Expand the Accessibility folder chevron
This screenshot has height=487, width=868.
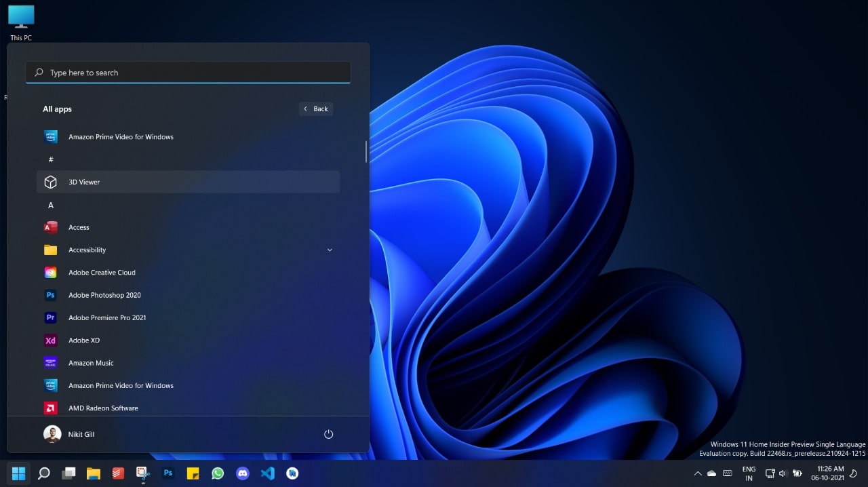pyautogui.click(x=330, y=250)
